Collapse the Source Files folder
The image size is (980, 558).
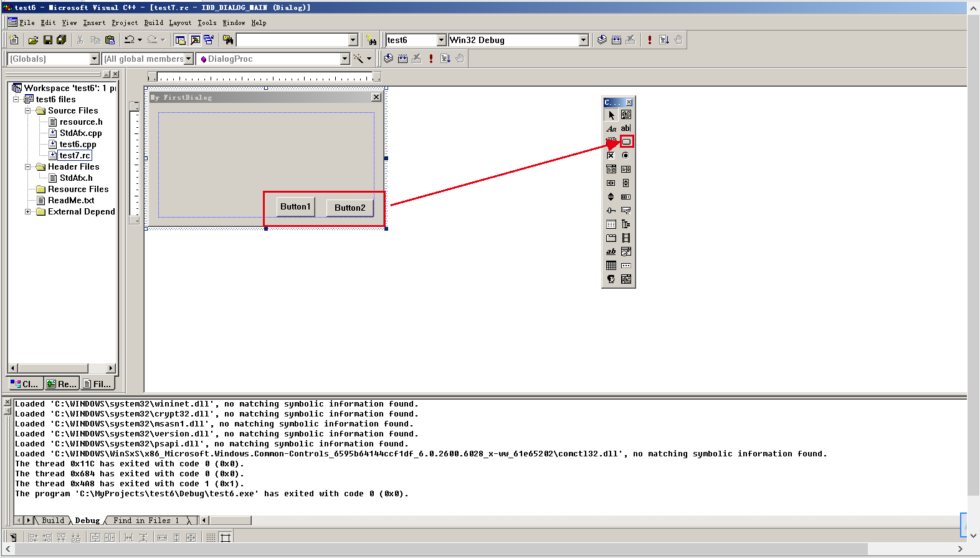27,111
